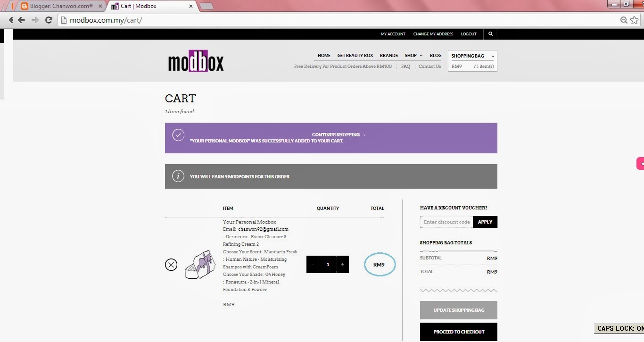The image size is (644, 342).
Task: Increase quantity with the plus stepper
Action: tap(342, 264)
